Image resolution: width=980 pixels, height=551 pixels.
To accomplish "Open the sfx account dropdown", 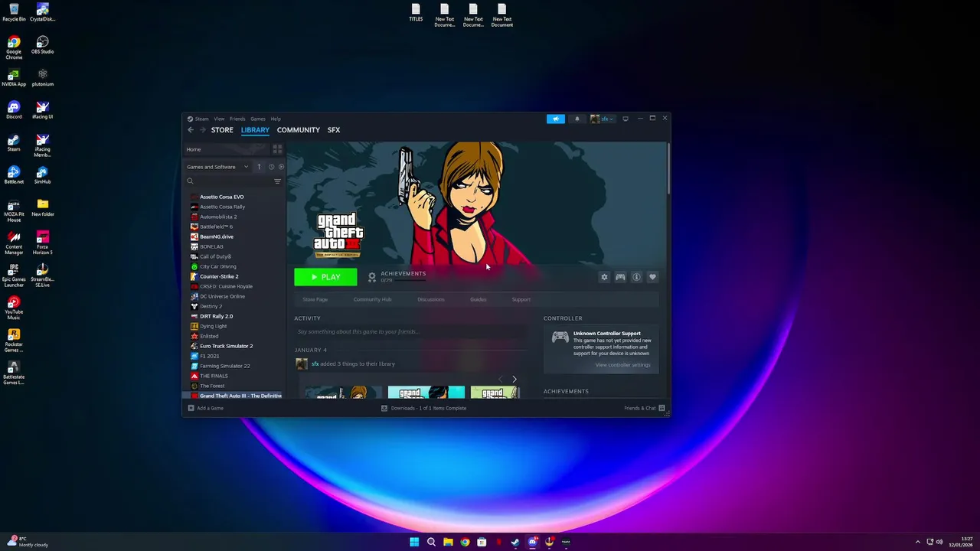I will point(603,119).
